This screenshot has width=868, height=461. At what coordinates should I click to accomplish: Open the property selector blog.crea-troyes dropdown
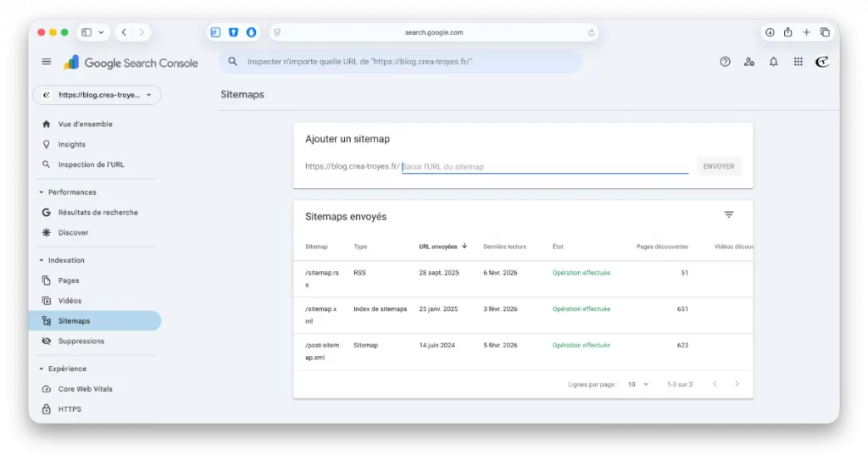(97, 95)
